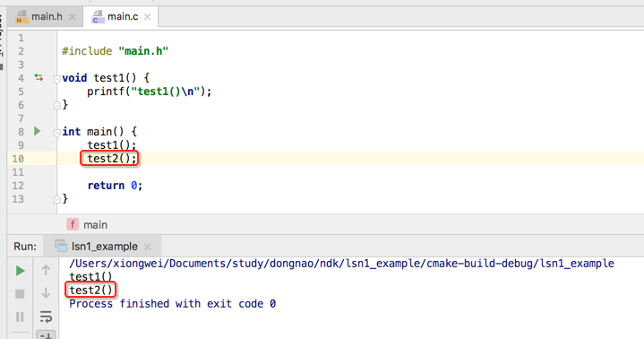644x339 pixels.
Task: Move up the stack trace arrow
Action: pos(46,270)
